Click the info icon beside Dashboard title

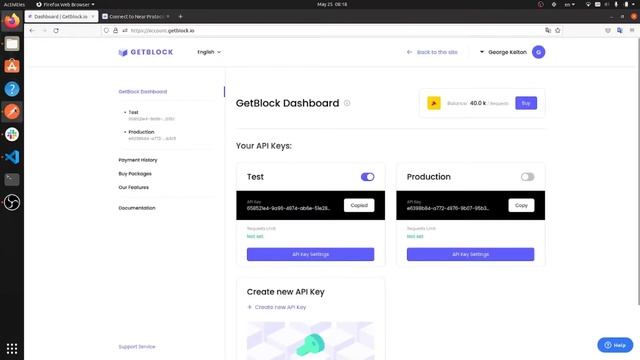pyautogui.click(x=347, y=103)
